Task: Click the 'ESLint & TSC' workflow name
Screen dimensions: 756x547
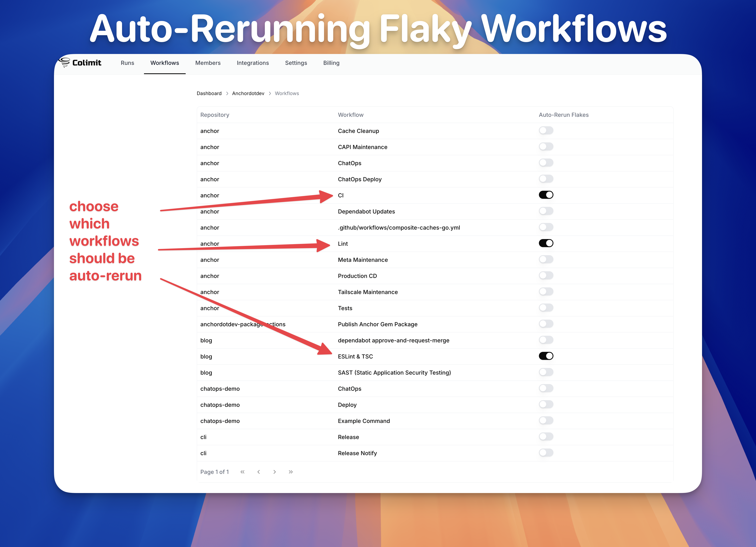Action: tap(355, 356)
